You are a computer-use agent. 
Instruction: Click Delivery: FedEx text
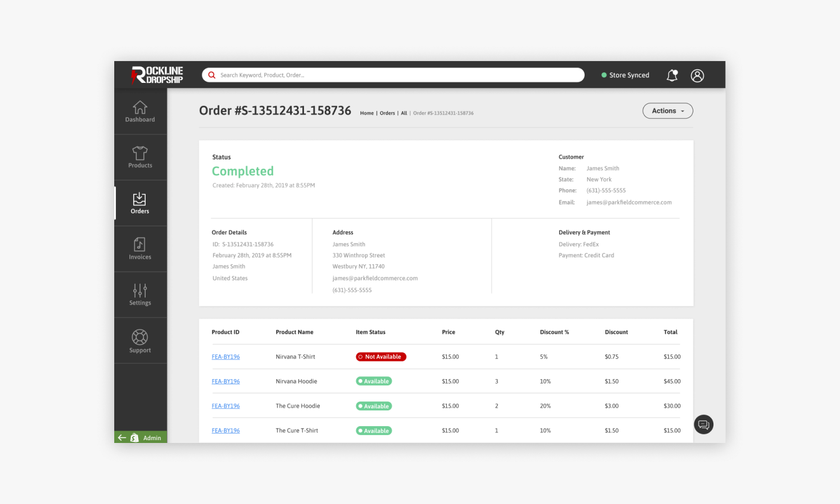click(578, 244)
